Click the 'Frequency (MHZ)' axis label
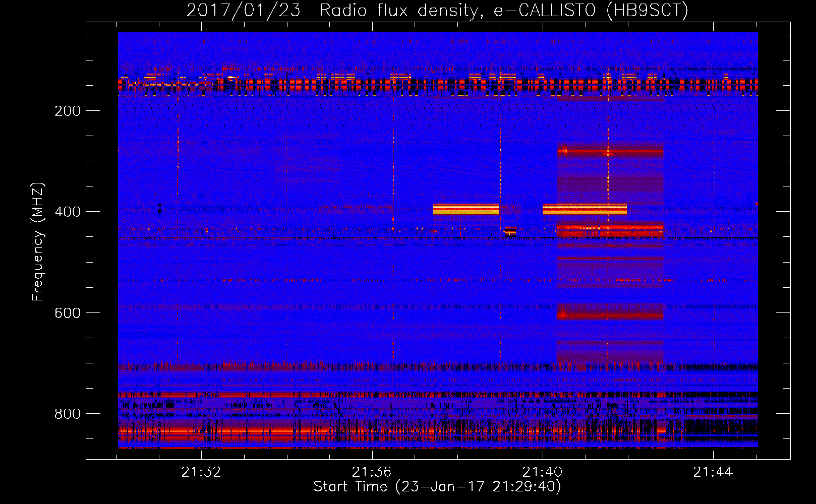The width and height of the screenshot is (816, 504). click(38, 242)
